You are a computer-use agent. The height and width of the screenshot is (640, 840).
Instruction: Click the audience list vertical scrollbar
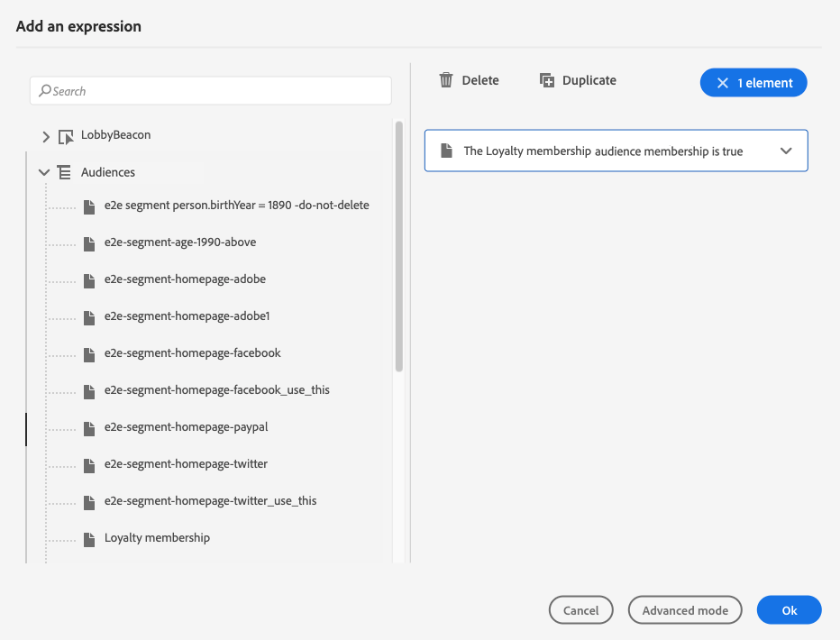(398, 246)
